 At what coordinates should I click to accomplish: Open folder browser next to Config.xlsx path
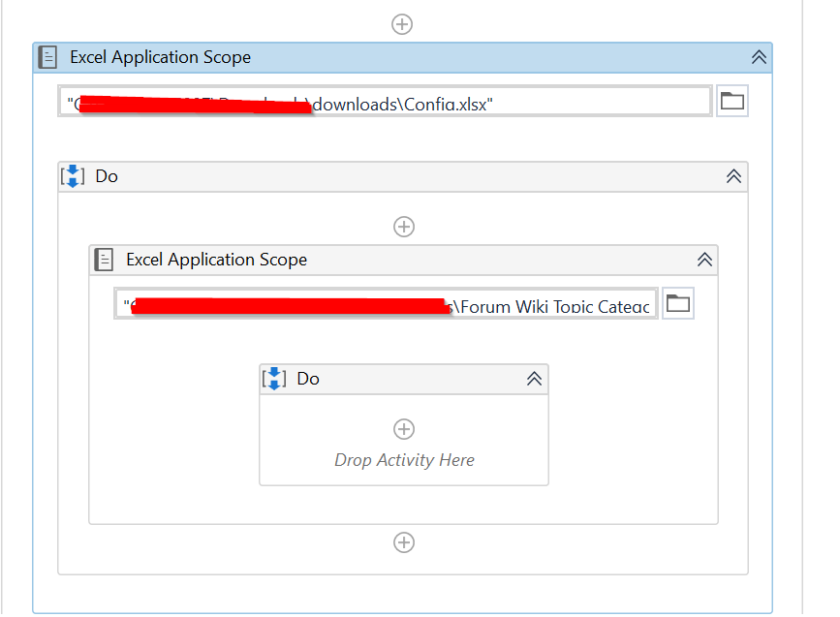click(x=732, y=100)
